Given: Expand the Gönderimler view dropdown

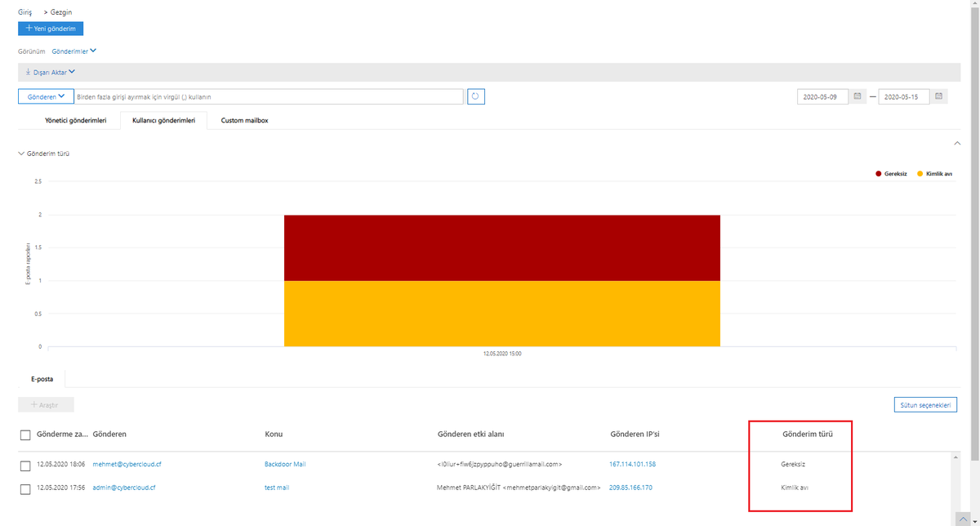Looking at the screenshot, I should (79, 51).
